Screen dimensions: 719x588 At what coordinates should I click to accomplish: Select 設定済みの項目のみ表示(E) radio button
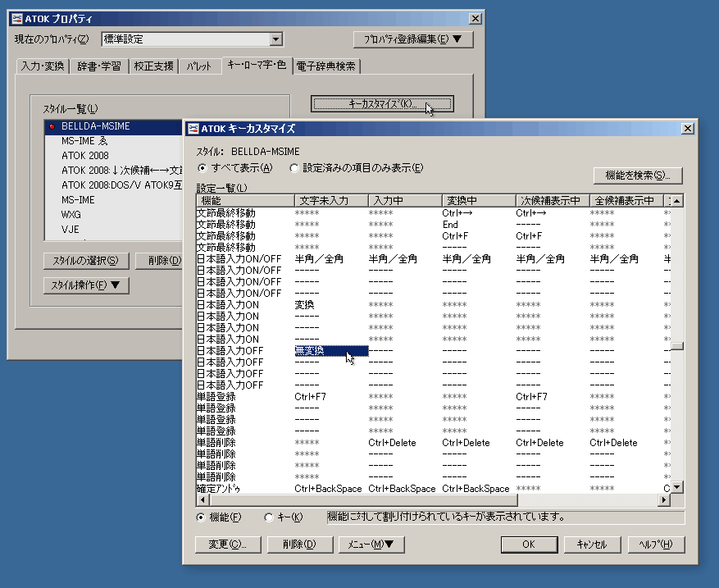tap(294, 168)
